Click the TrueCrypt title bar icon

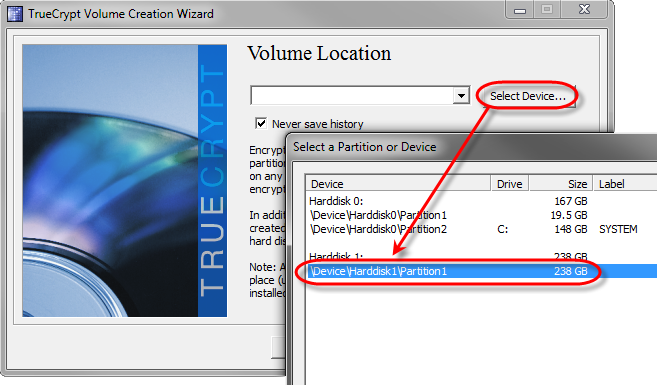tap(15, 14)
